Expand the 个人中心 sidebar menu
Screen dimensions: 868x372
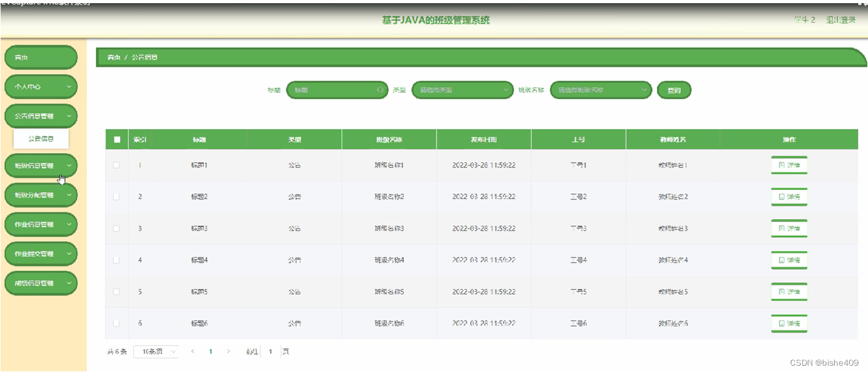point(41,87)
